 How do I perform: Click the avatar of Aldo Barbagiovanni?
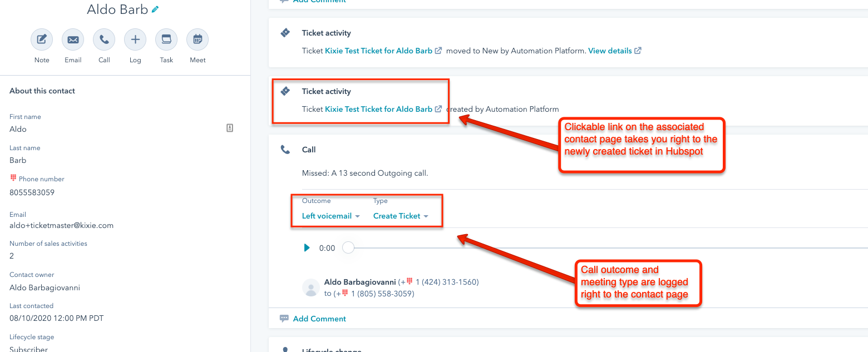coord(310,287)
